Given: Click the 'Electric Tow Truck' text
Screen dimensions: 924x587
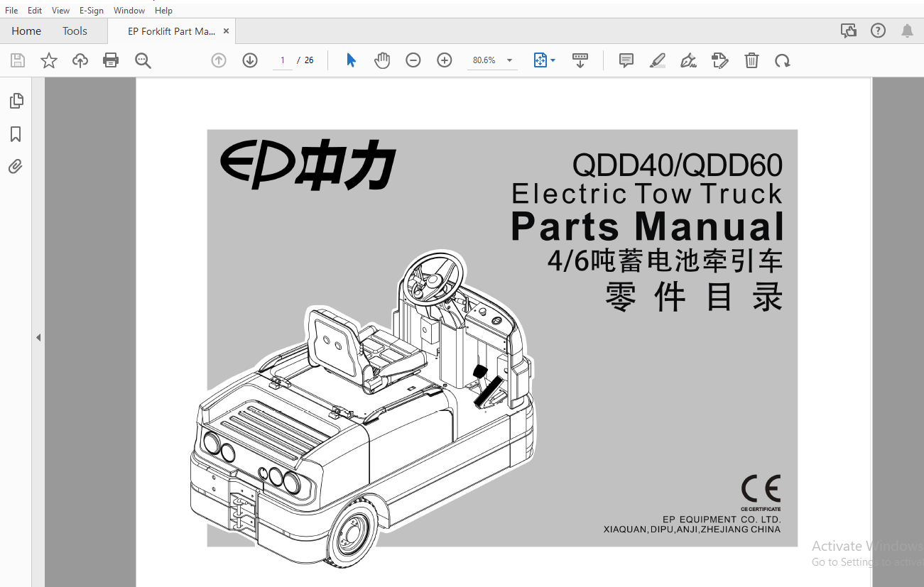Looking at the screenshot, I should point(647,194).
